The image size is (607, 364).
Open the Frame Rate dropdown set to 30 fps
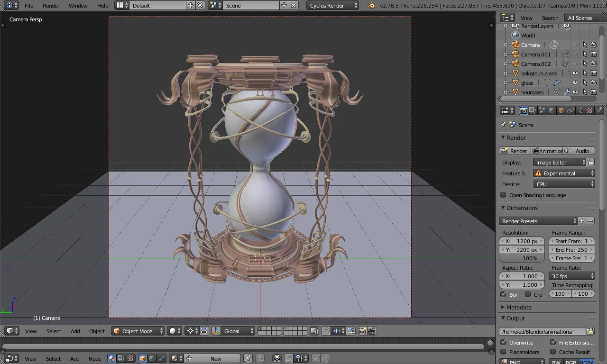point(571,276)
